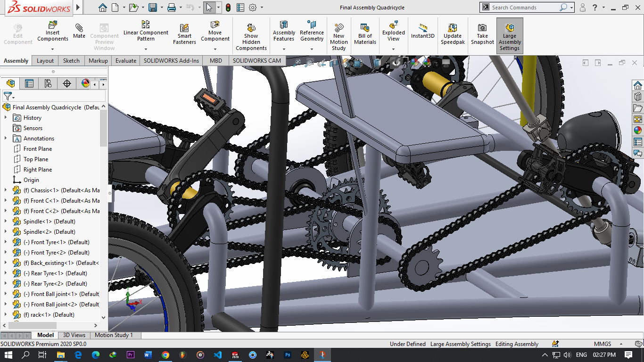This screenshot has height=362, width=644.
Task: Switch to Motion Study 1 tab
Action: (114, 335)
